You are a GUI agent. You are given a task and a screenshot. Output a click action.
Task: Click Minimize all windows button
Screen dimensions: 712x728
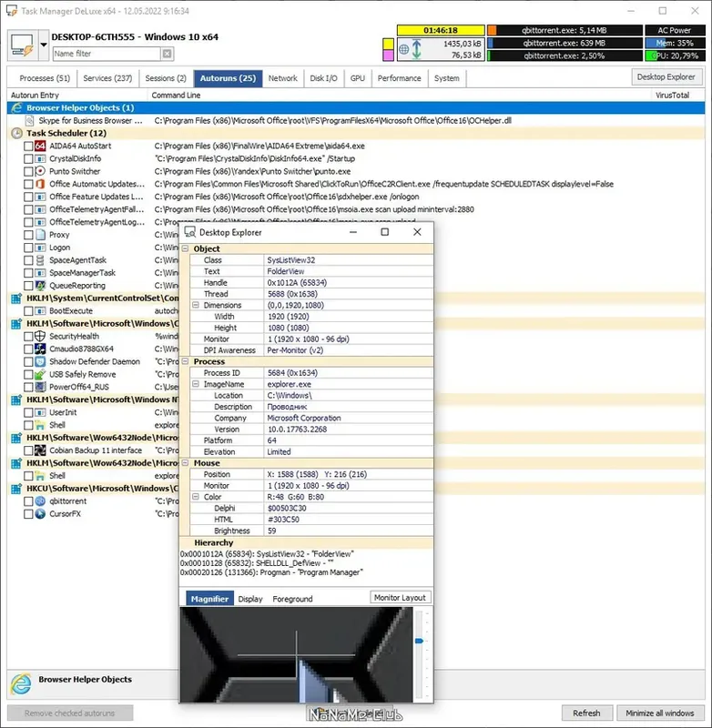pos(660,713)
